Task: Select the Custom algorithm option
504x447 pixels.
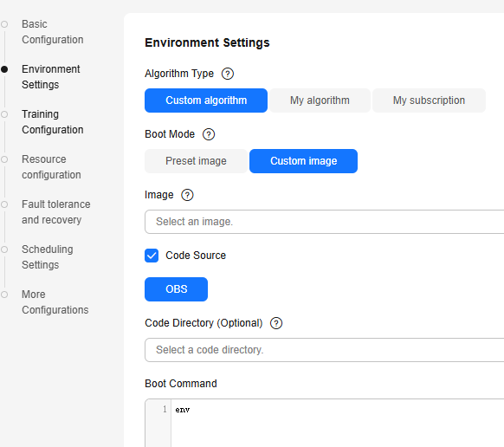Action: tap(206, 100)
